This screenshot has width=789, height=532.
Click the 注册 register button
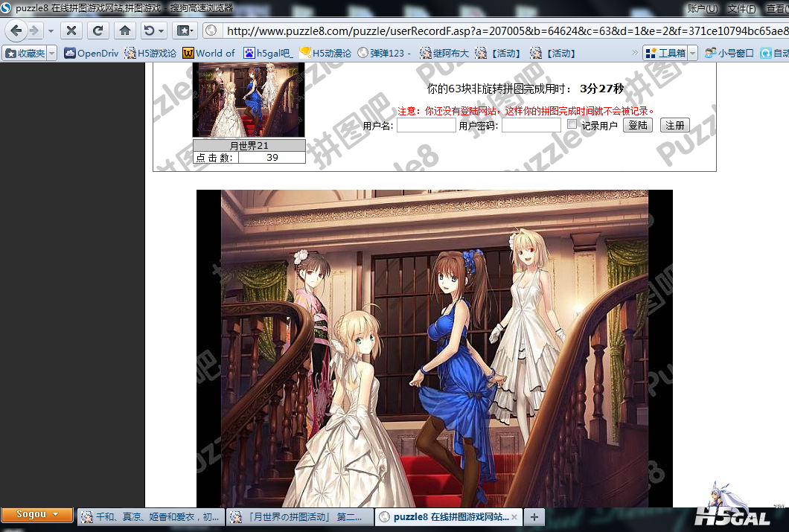pos(674,125)
